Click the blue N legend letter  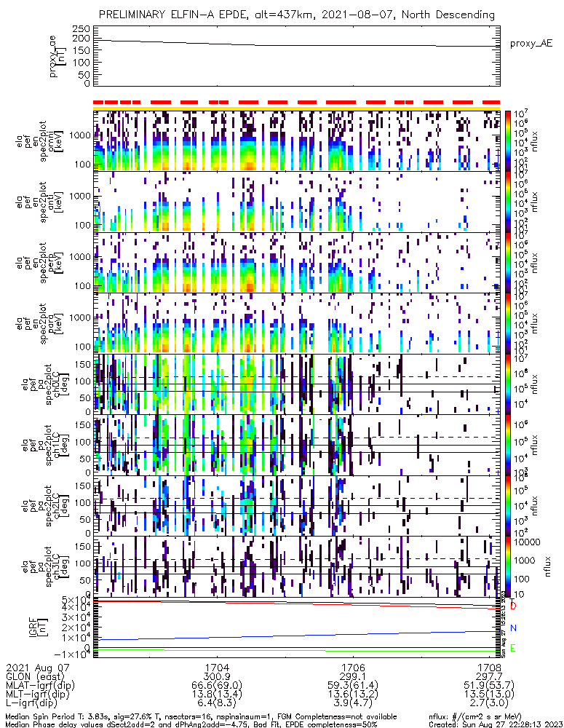(513, 628)
